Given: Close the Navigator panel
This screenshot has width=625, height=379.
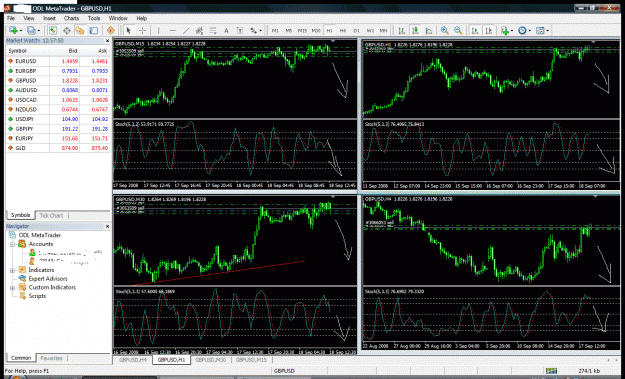Looking at the screenshot, I should point(107,226).
